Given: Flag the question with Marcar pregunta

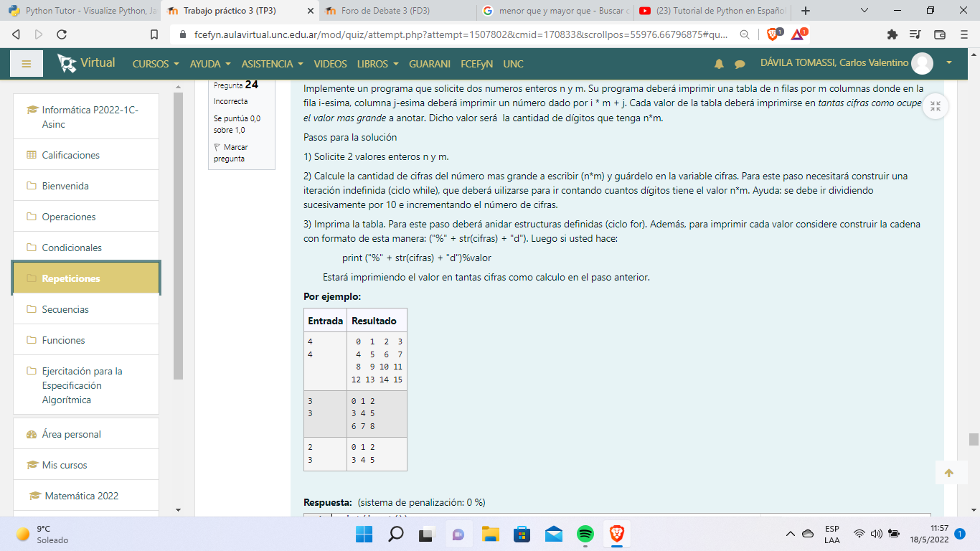Looking at the screenshot, I should 230,153.
